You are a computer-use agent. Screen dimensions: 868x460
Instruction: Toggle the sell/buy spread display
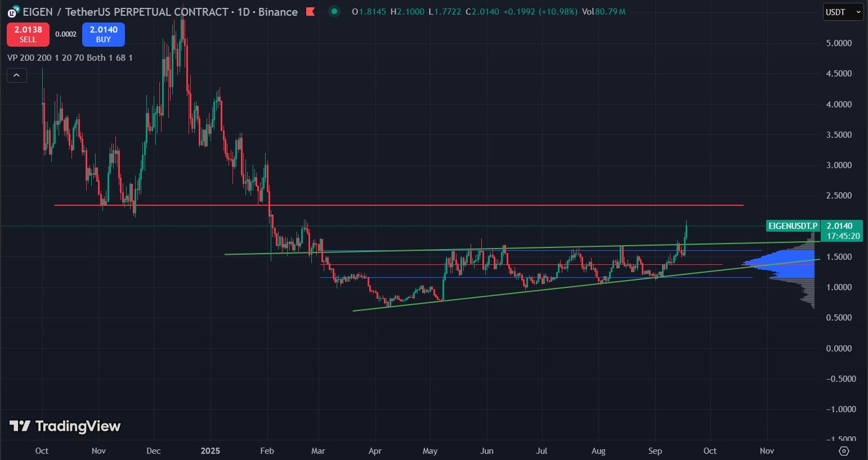(66, 34)
